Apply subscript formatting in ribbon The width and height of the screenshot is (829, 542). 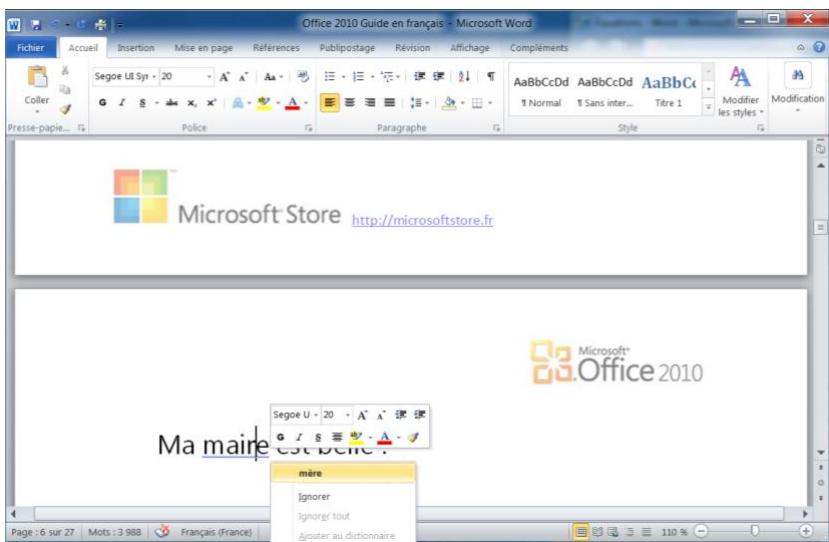(191, 103)
